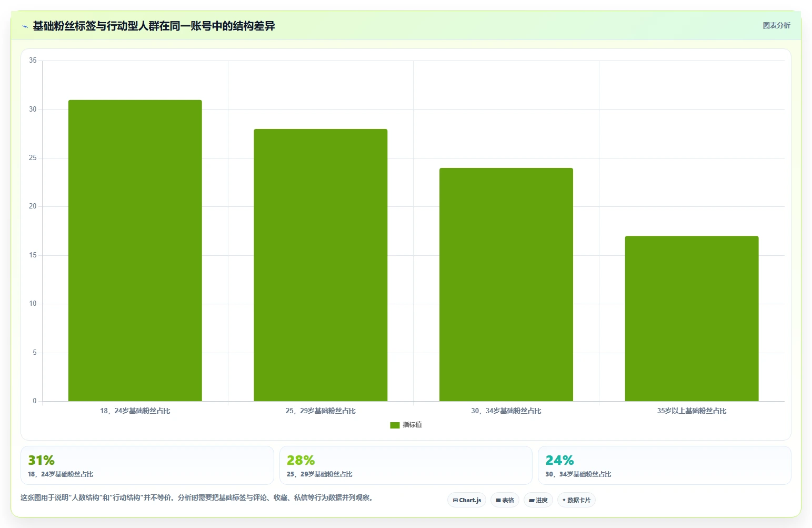The image size is (812, 528).
Task: Click the y-axis value 35
Action: click(33, 61)
